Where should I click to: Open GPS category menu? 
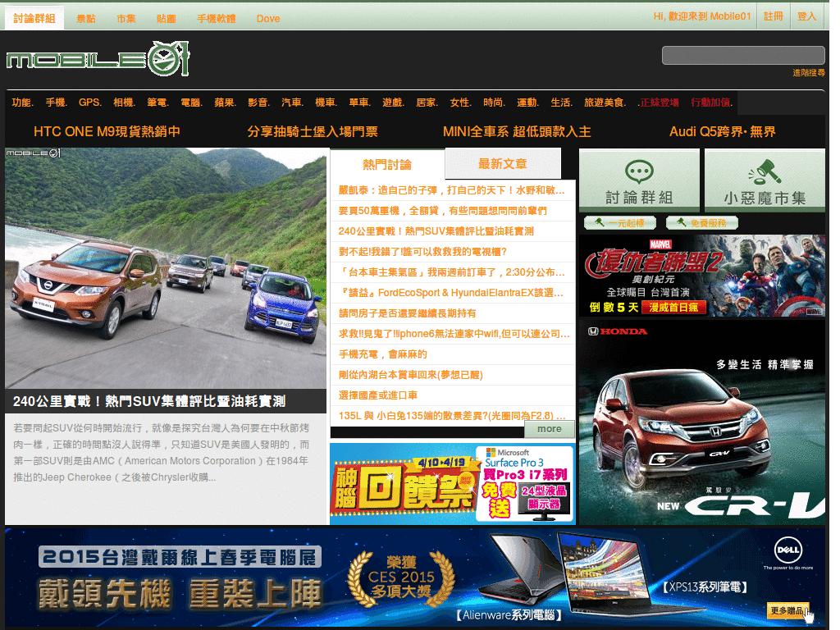(90, 103)
